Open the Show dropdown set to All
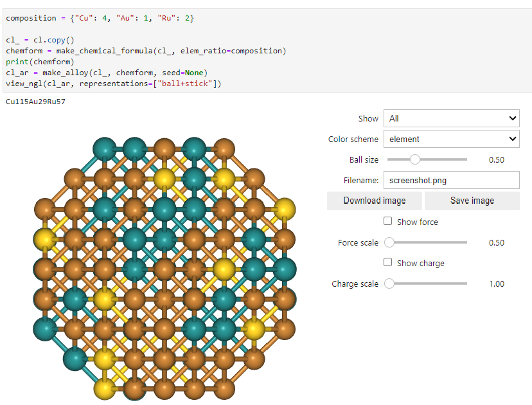Screen dimensions: 532x405 tap(451, 118)
